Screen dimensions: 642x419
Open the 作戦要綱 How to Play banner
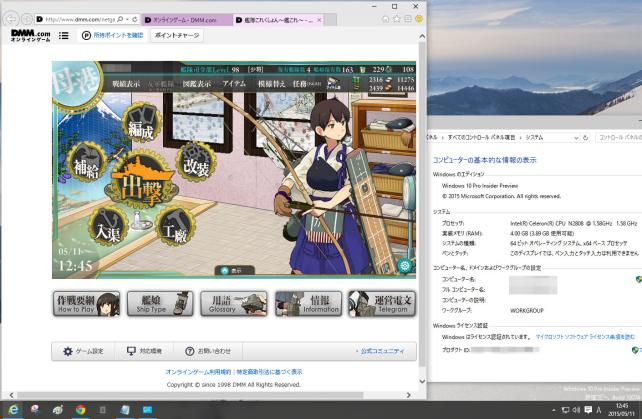[86, 304]
